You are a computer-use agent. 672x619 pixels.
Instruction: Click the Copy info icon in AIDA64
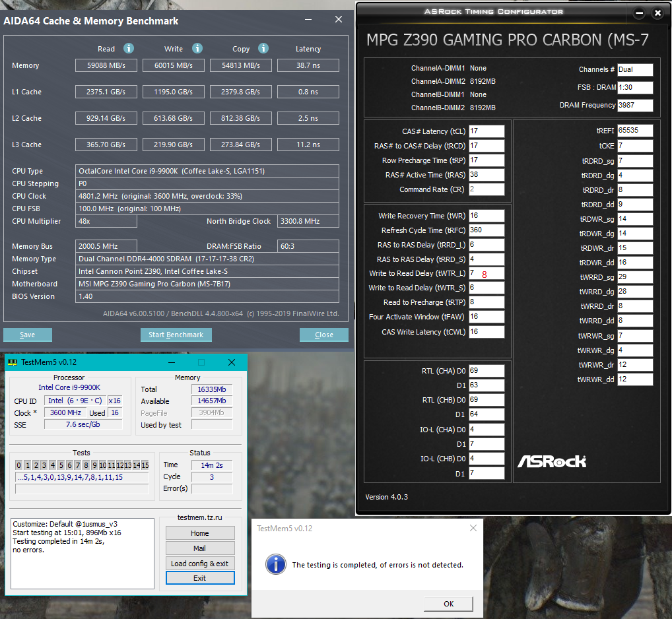(263, 48)
